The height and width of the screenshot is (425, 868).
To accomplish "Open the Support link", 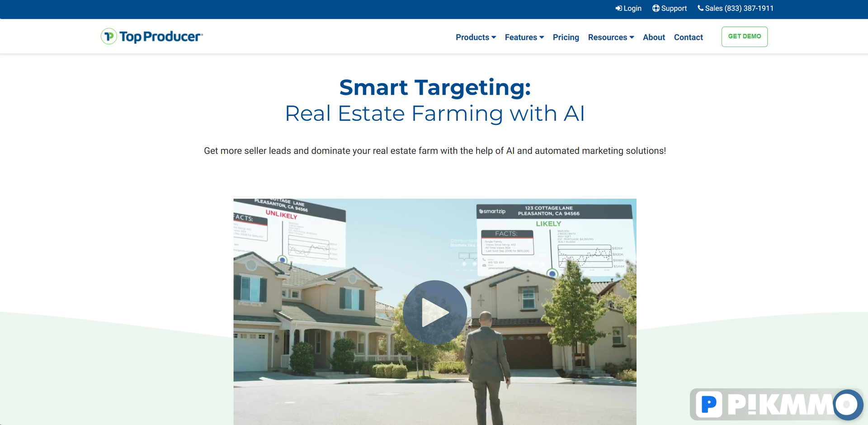I will (x=670, y=9).
